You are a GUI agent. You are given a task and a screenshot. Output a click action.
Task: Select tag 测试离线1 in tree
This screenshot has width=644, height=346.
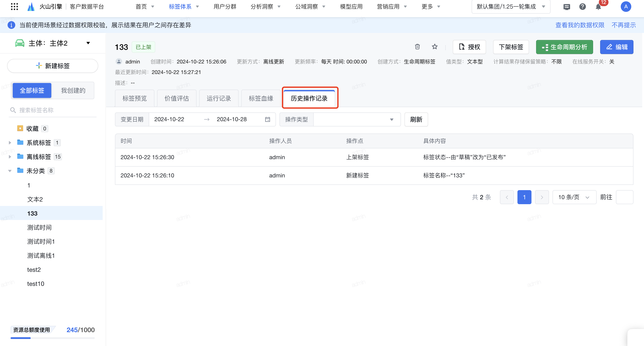(41, 255)
